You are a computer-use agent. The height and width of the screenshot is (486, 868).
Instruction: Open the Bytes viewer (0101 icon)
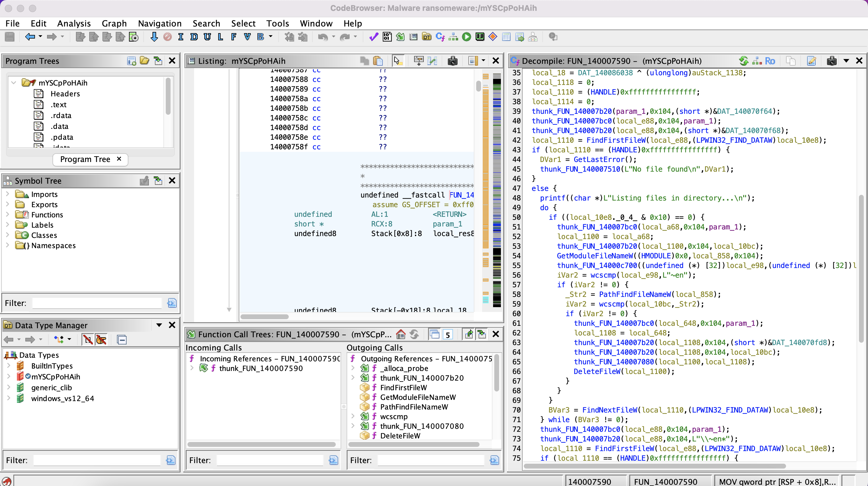click(x=387, y=37)
